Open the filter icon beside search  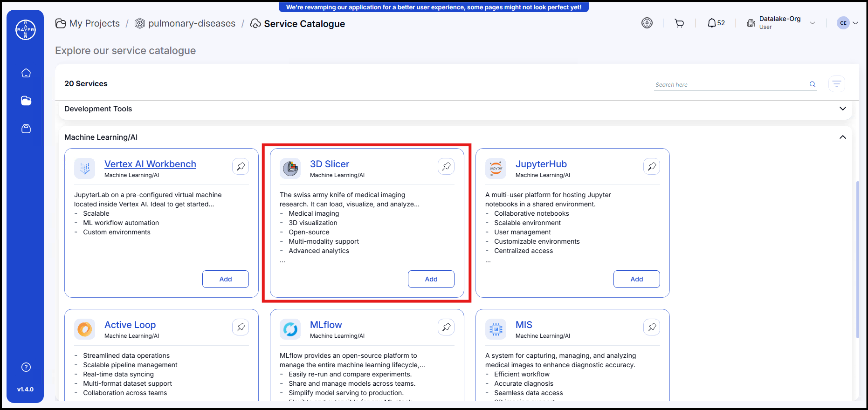[x=837, y=84]
